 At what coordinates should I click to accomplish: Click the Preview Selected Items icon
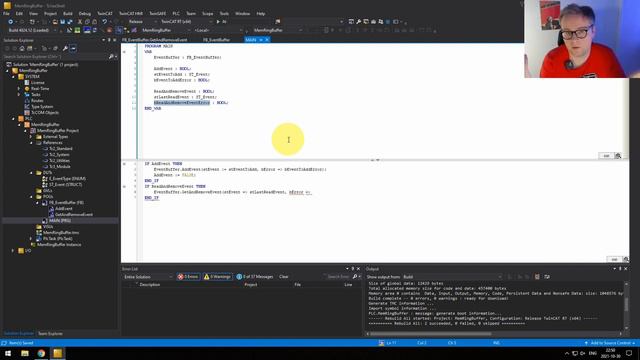click(73, 49)
